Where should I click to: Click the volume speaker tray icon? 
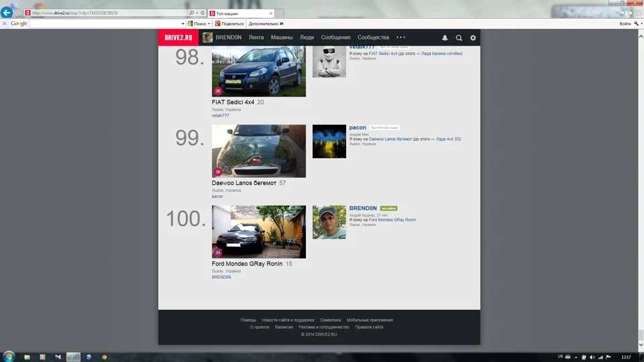pyautogui.click(x=592, y=357)
